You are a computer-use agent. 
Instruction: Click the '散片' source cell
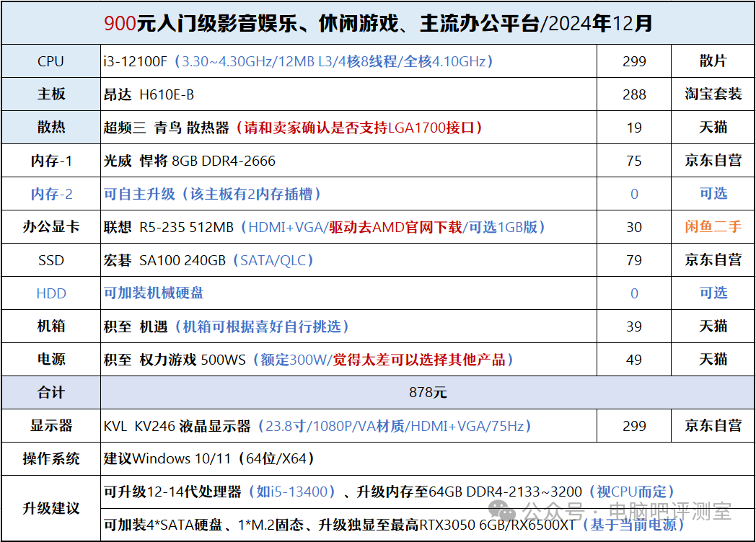(713, 61)
